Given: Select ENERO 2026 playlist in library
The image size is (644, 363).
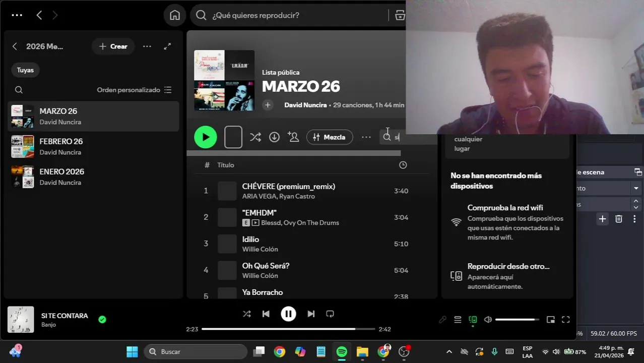Looking at the screenshot, I should point(93,176).
